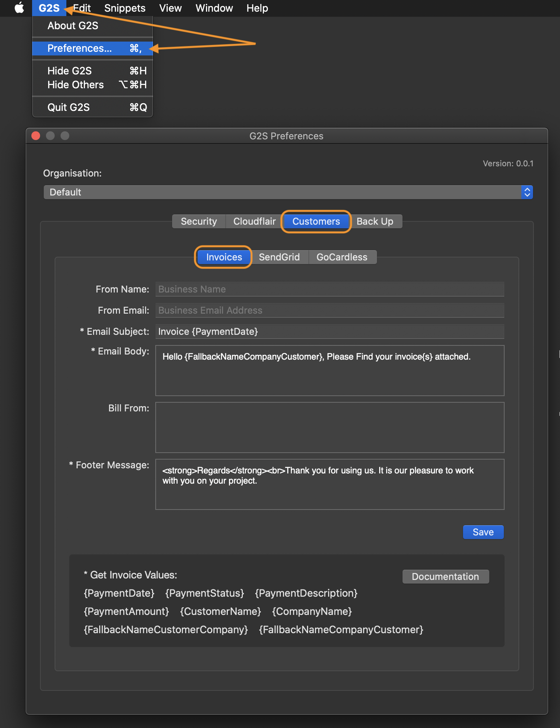The width and height of the screenshot is (560, 728).
Task: Open the Snippets menu
Action: coord(125,8)
